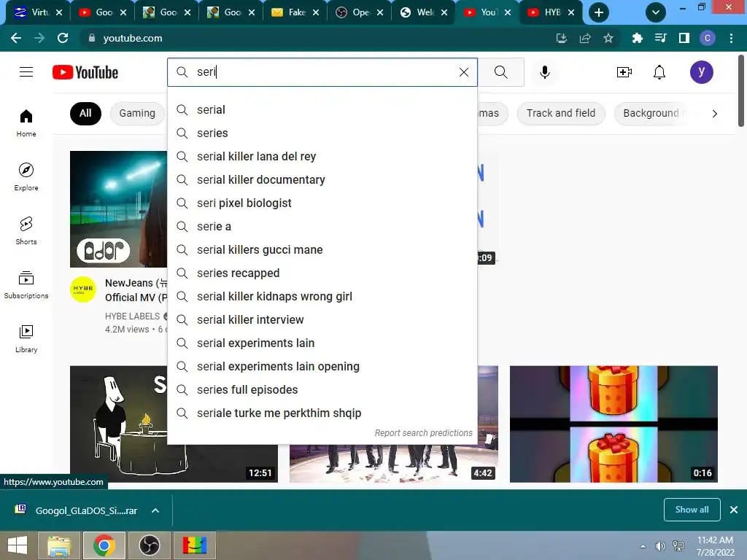Show hidden system tray icons
The image size is (747, 560).
click(x=643, y=546)
